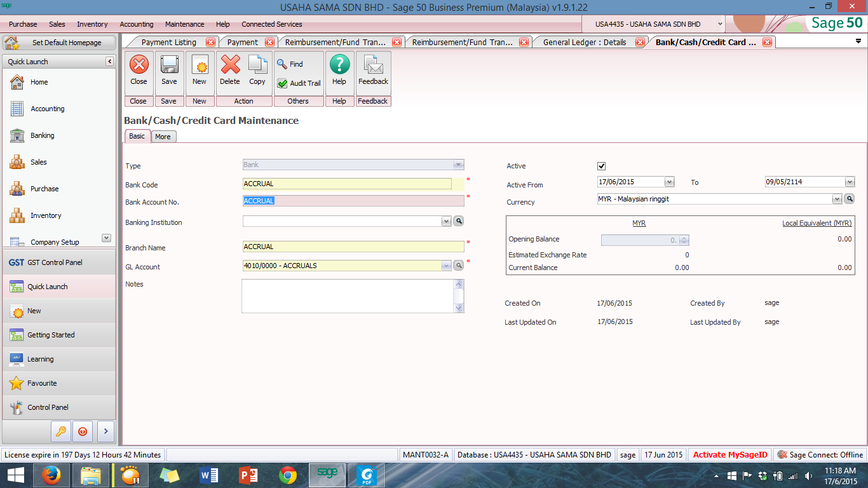Image resolution: width=868 pixels, height=488 pixels.
Task: Select the Quick Launch panel button
Action: click(x=59, y=287)
